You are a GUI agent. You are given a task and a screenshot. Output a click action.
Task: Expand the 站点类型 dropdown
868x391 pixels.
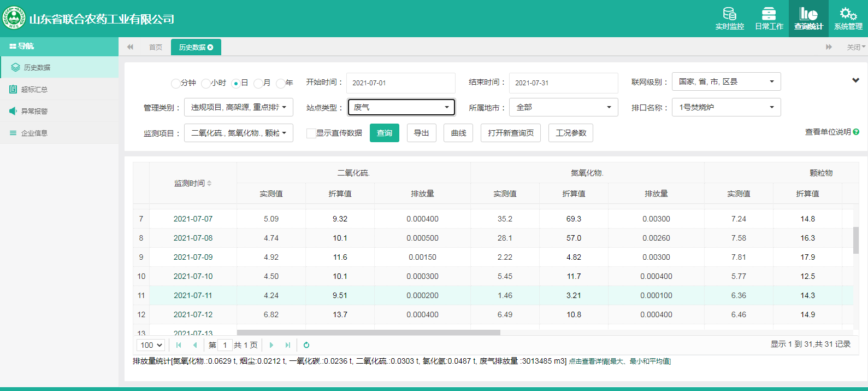pos(401,107)
